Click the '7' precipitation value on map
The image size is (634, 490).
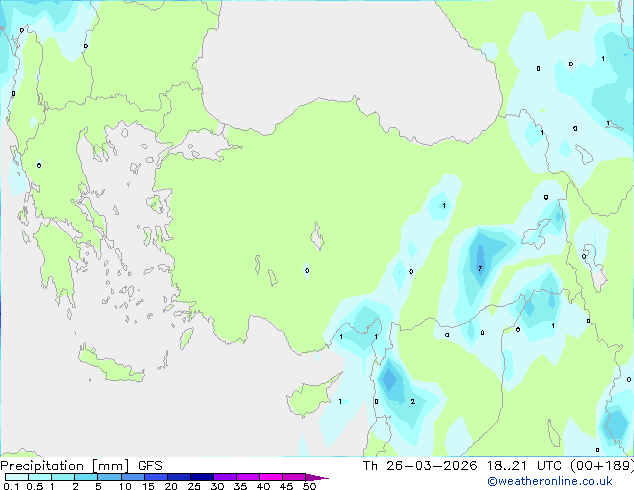[480, 268]
